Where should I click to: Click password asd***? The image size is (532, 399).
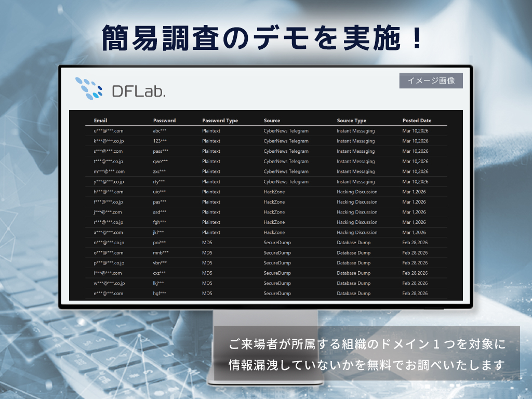[x=159, y=212]
